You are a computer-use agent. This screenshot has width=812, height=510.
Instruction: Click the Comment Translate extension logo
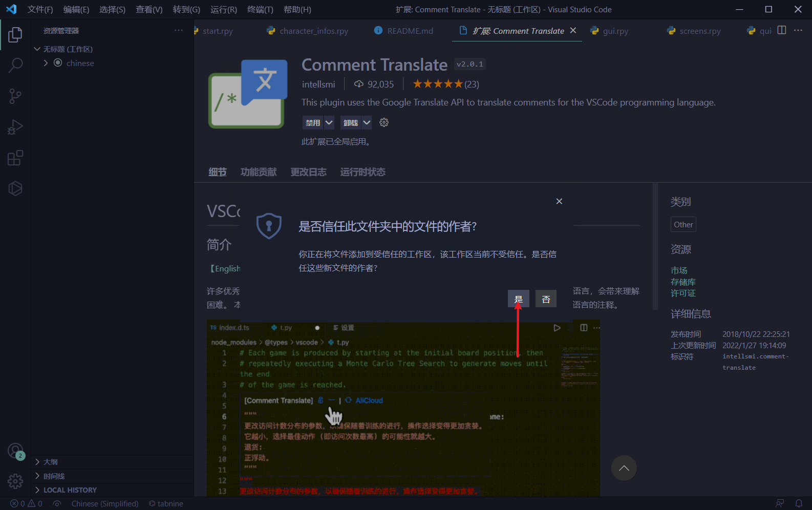click(x=248, y=94)
